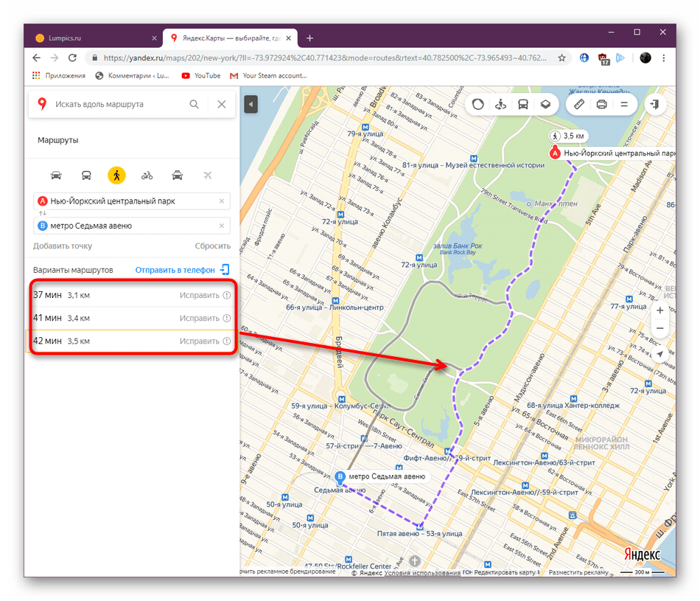Click 'Добавить точку' link
The height and width of the screenshot is (601, 700).
point(63,246)
